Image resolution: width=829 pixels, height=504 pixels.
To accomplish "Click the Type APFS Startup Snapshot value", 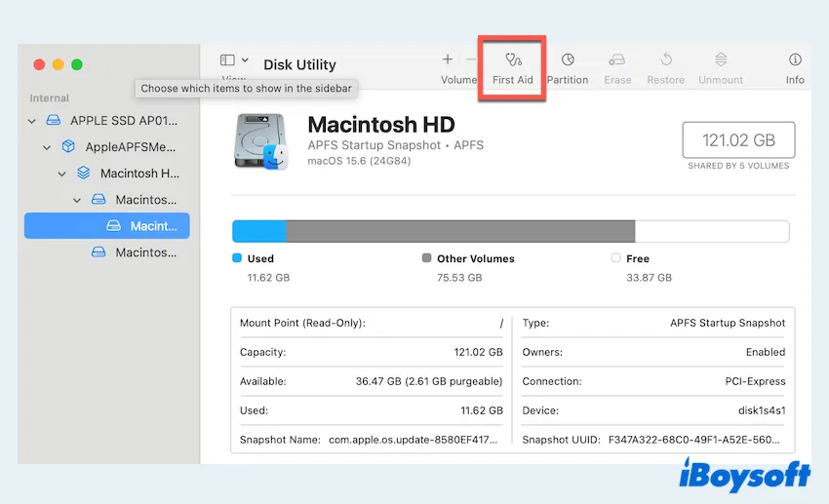I will [x=728, y=323].
